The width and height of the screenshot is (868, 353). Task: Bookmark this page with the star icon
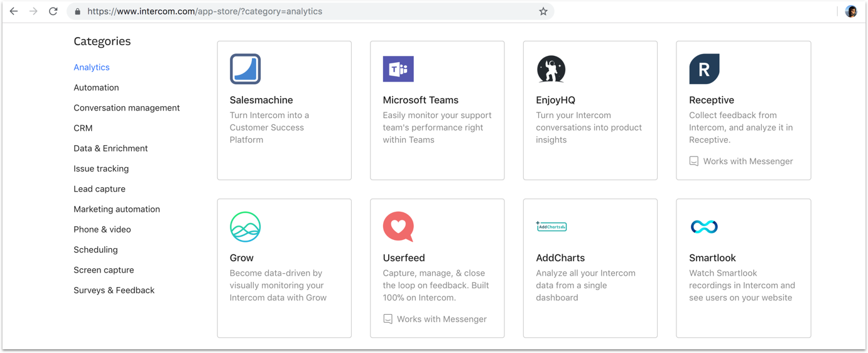click(x=543, y=11)
